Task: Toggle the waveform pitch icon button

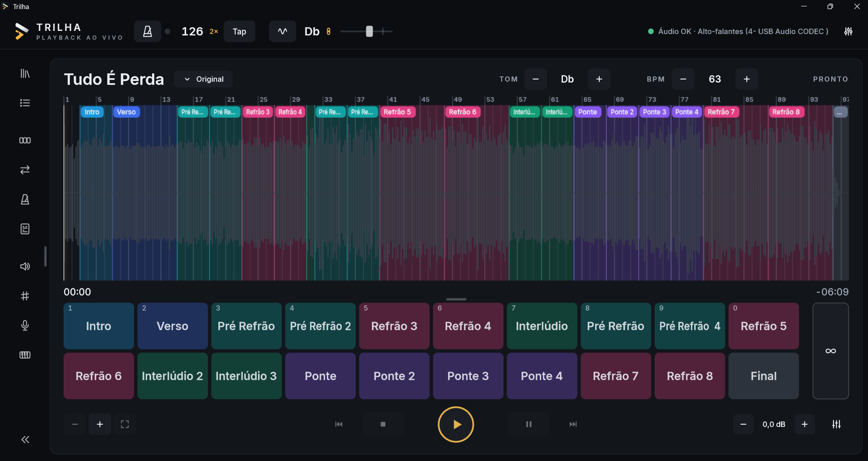Action: 282,31
